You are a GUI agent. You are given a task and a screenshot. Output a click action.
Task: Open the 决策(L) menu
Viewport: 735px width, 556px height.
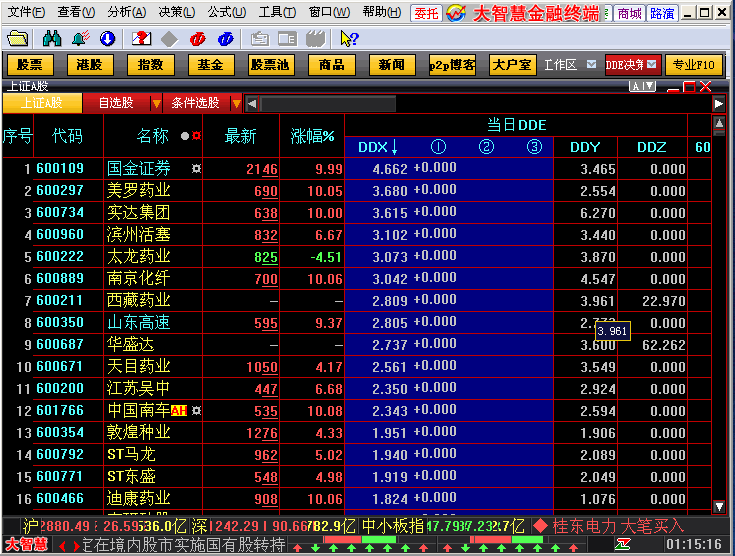(177, 12)
